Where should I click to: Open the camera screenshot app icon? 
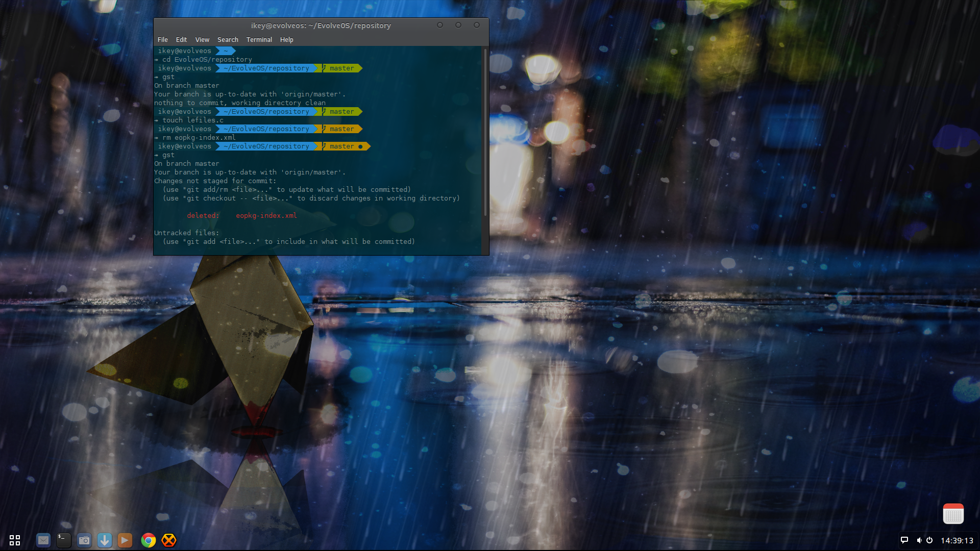point(84,540)
